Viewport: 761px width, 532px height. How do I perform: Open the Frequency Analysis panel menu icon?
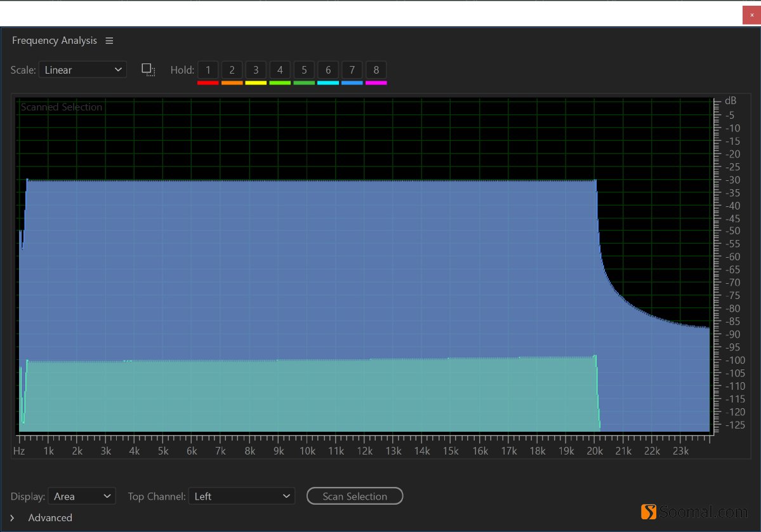(x=109, y=41)
